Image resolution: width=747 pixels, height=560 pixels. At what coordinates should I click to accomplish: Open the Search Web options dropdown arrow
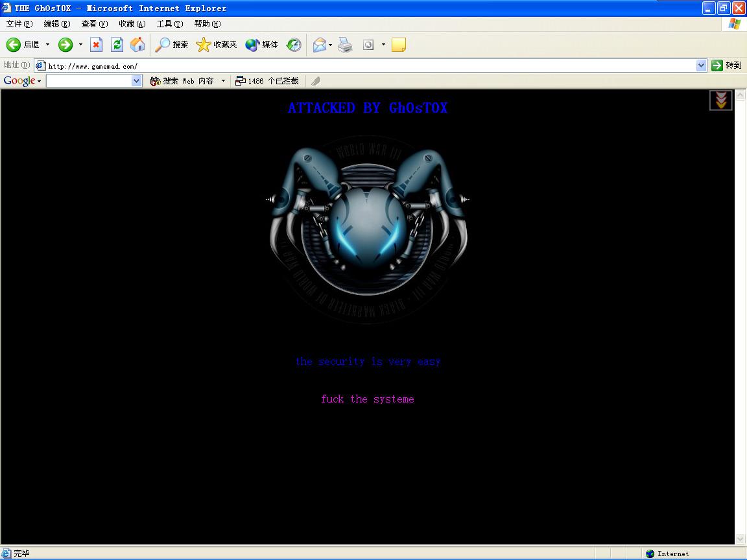point(223,81)
